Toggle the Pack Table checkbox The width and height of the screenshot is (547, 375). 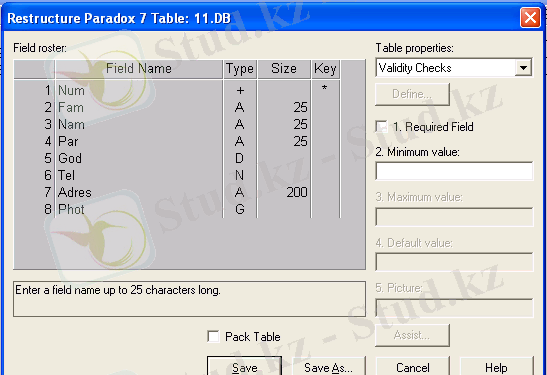click(x=213, y=337)
